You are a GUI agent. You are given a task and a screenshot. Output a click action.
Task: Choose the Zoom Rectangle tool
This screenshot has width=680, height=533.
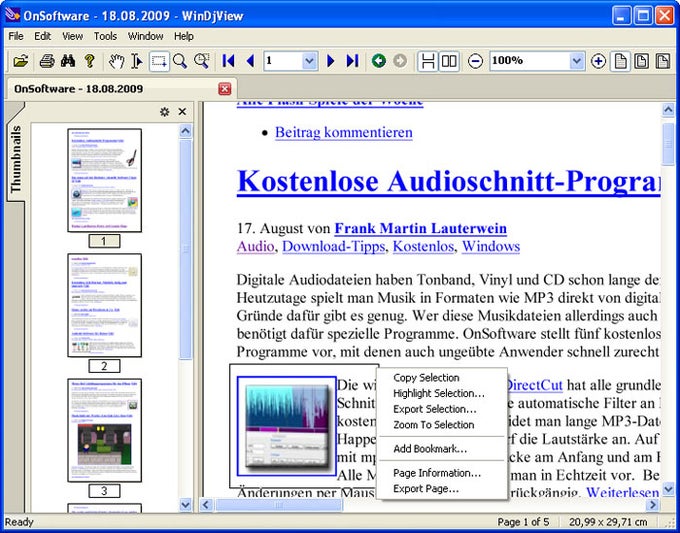point(202,61)
